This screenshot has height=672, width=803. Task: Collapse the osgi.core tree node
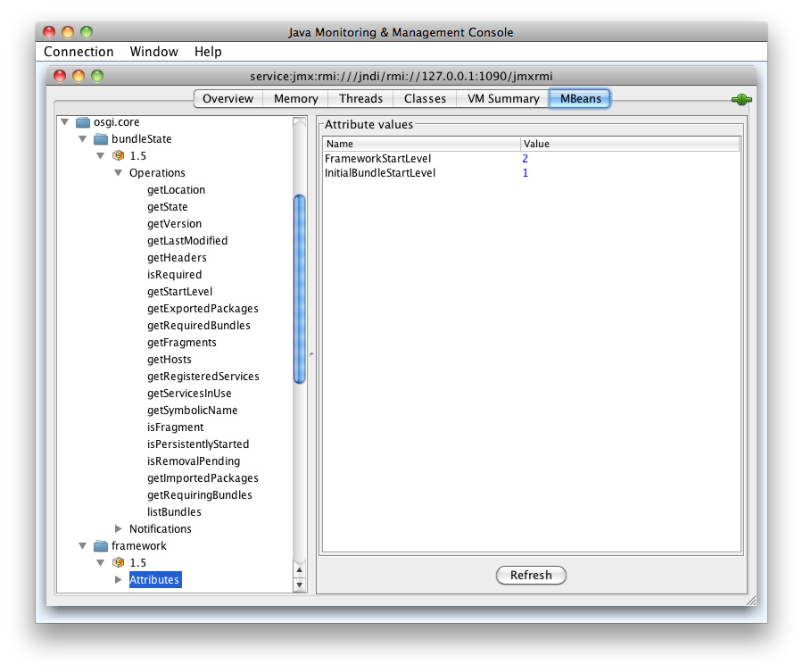pyautogui.click(x=64, y=122)
